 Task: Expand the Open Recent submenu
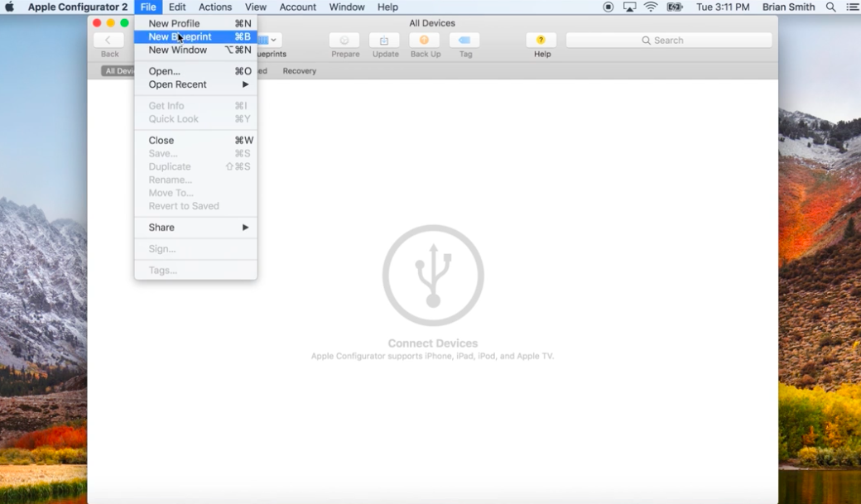(196, 84)
